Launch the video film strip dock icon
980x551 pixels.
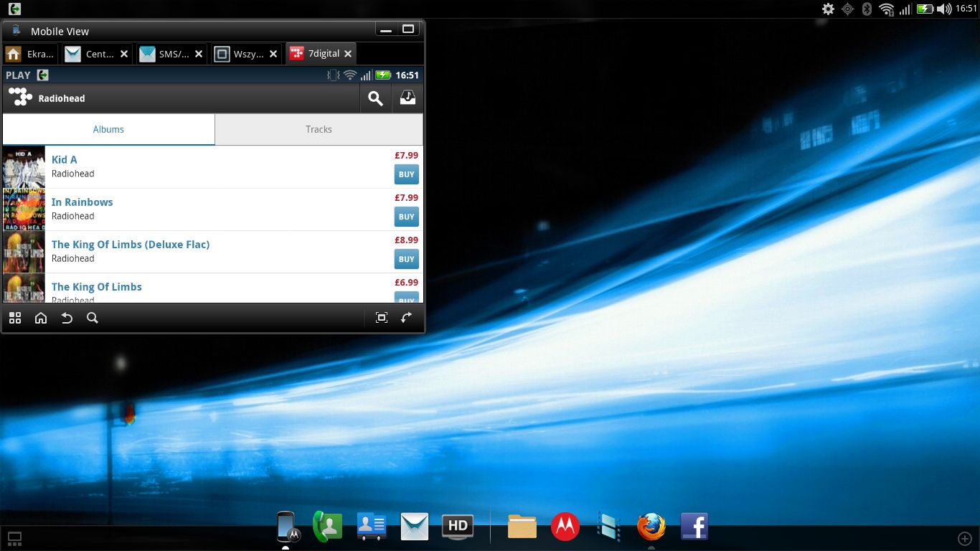608,527
